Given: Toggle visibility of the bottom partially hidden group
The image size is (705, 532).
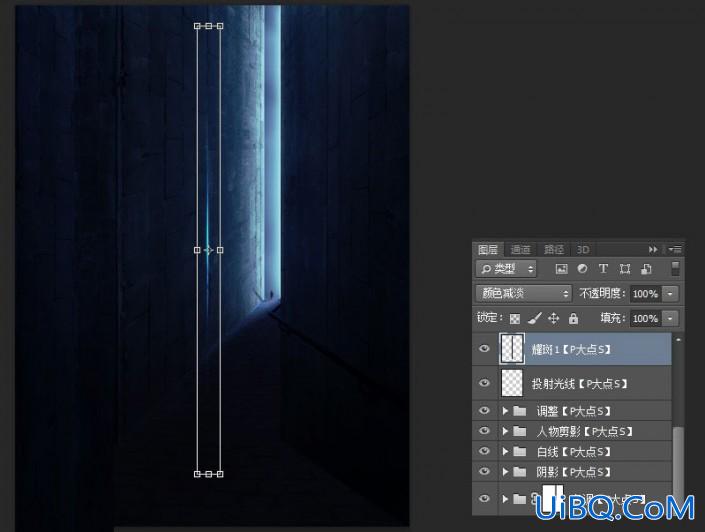Looking at the screenshot, I should click(x=484, y=498).
